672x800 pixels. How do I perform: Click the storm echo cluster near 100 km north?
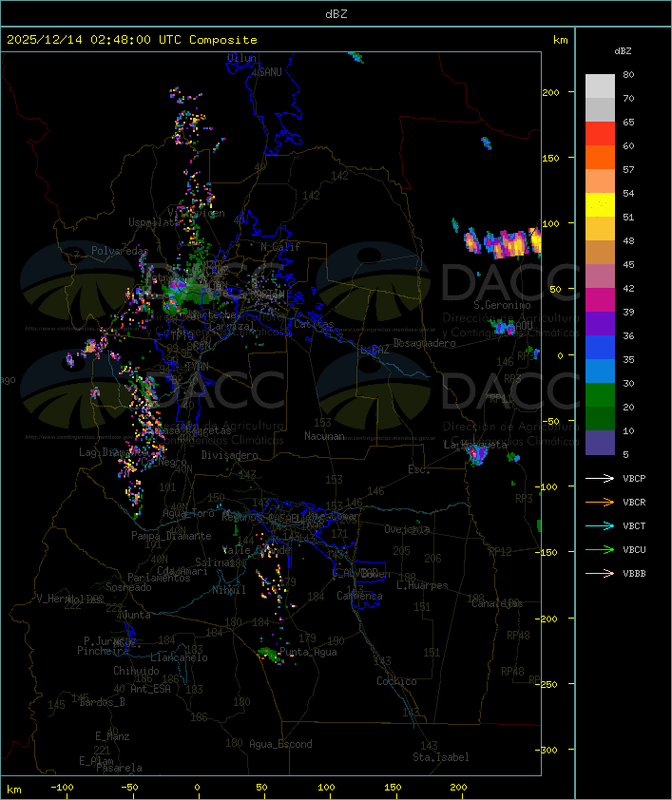click(503, 242)
